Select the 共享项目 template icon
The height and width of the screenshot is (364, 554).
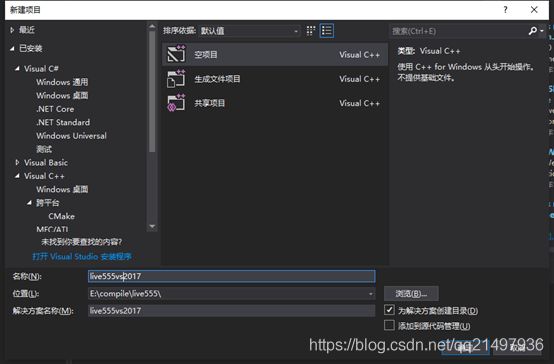(x=176, y=103)
